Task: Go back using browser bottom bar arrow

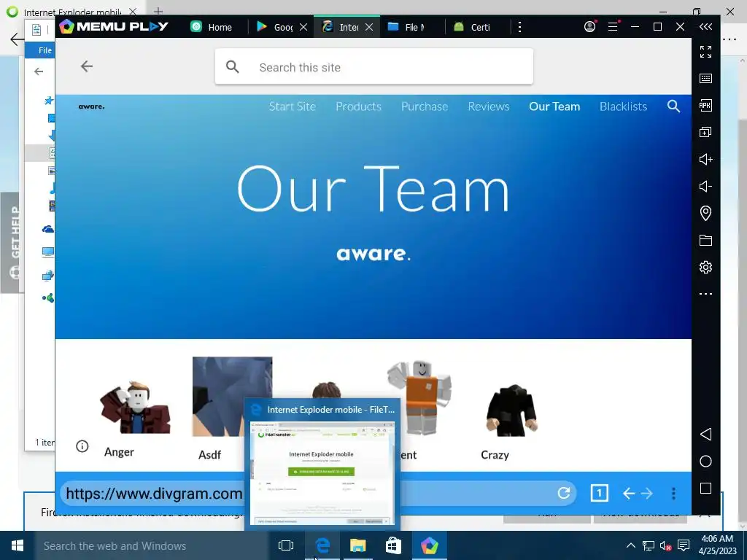Action: coord(629,494)
